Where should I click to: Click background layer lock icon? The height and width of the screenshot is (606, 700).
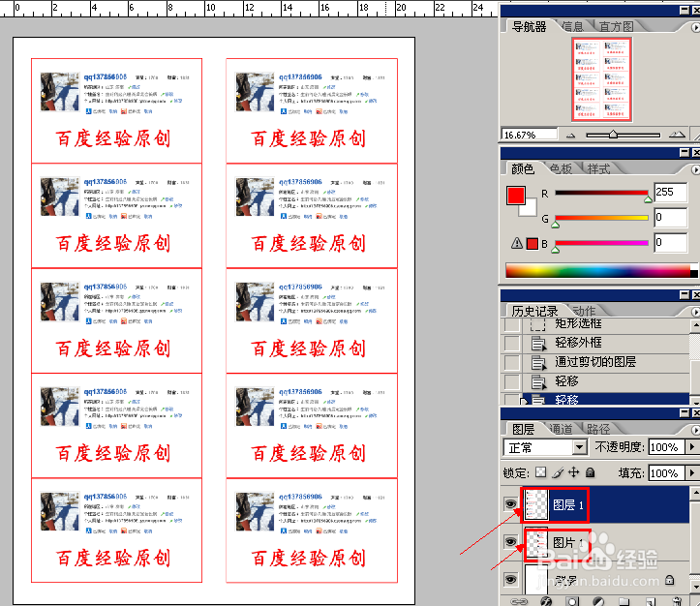coord(669,580)
